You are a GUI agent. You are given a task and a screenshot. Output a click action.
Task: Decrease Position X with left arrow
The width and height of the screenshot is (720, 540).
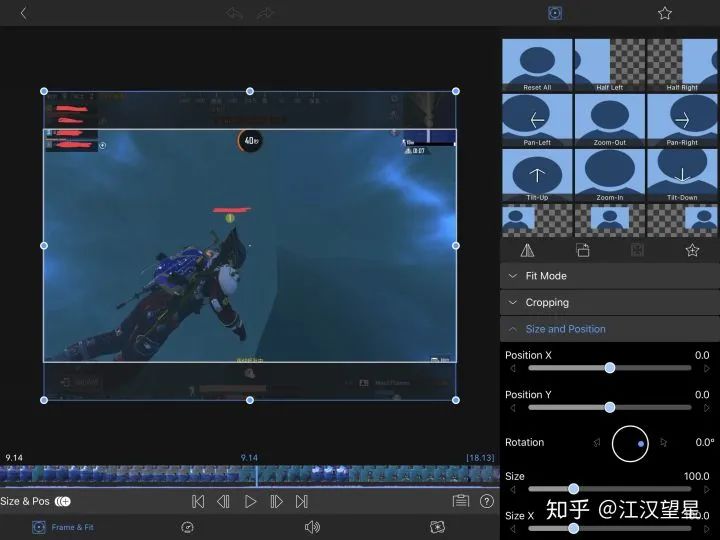(513, 368)
